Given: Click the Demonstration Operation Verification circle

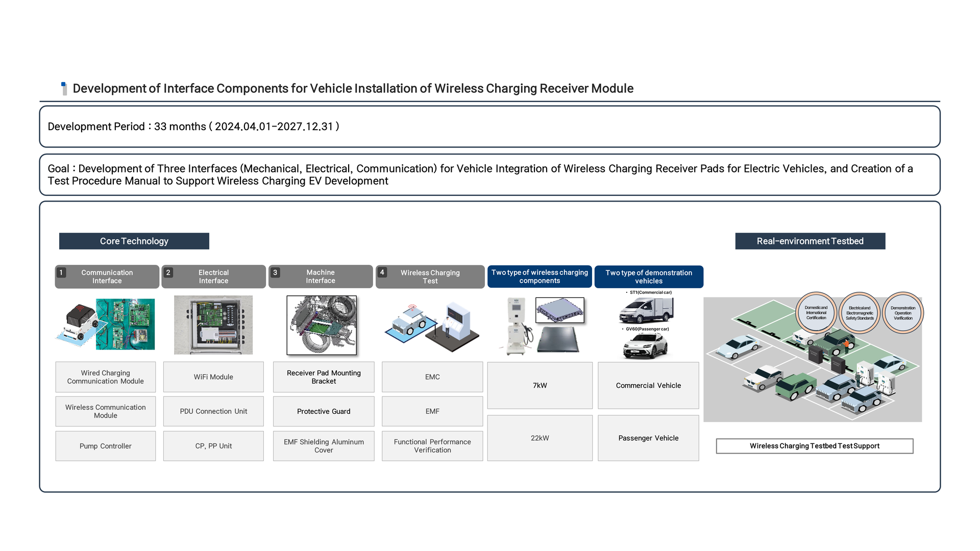Looking at the screenshot, I should click(902, 313).
